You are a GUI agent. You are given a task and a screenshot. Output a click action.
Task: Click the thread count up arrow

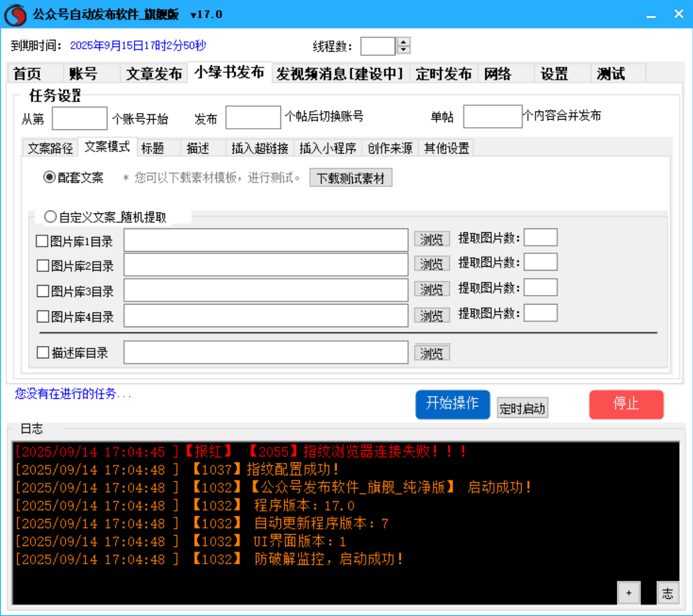click(x=404, y=43)
